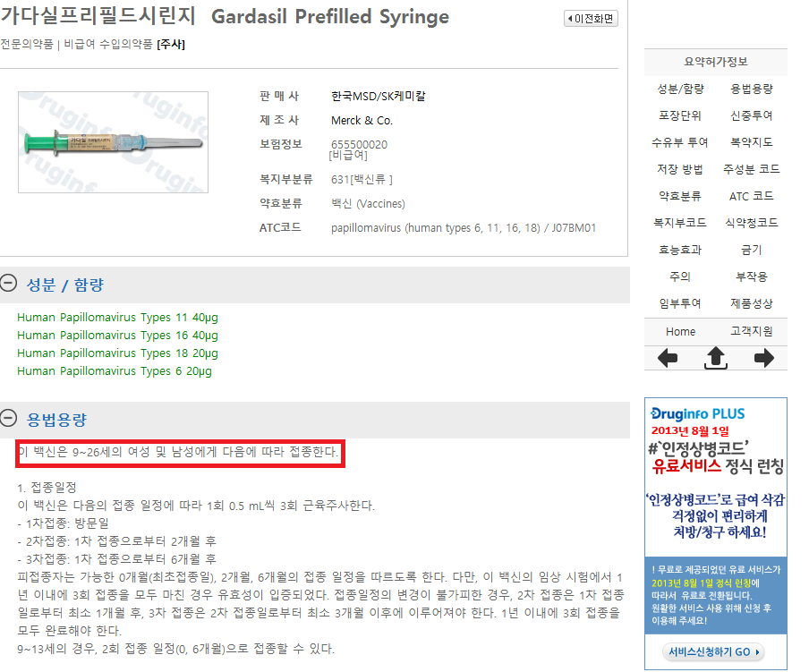This screenshot has height=672, width=809.
Task: Collapse the 성분 / 함량 section
Action: click(8, 283)
